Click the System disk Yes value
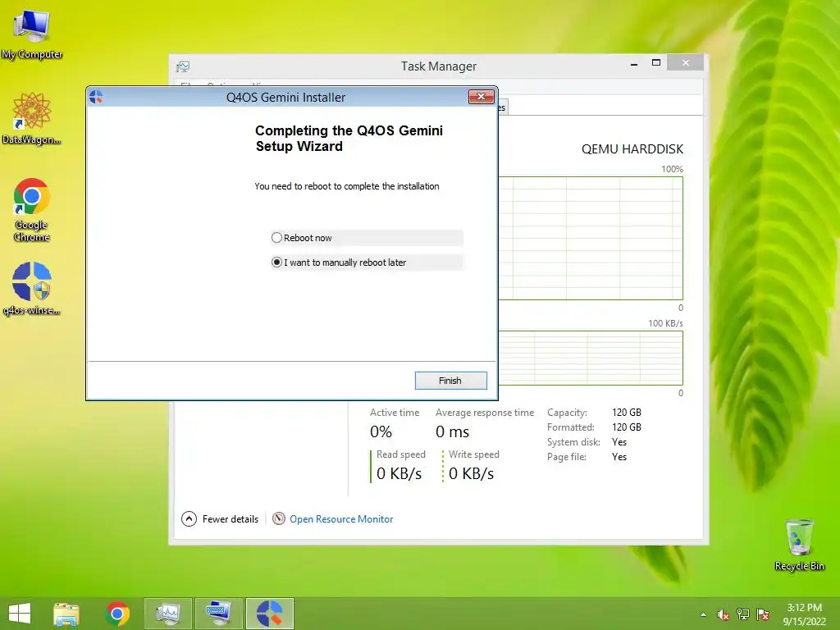Viewport: 840px width, 630px height. (x=619, y=442)
